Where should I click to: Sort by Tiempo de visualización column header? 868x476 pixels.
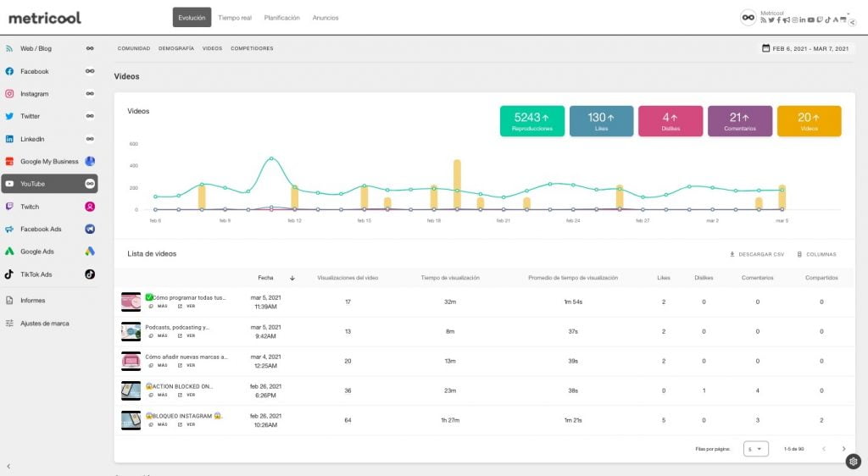pos(450,278)
